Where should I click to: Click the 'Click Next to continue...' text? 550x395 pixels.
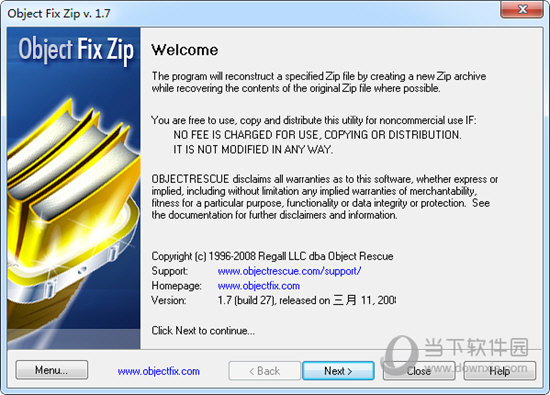click(x=203, y=330)
